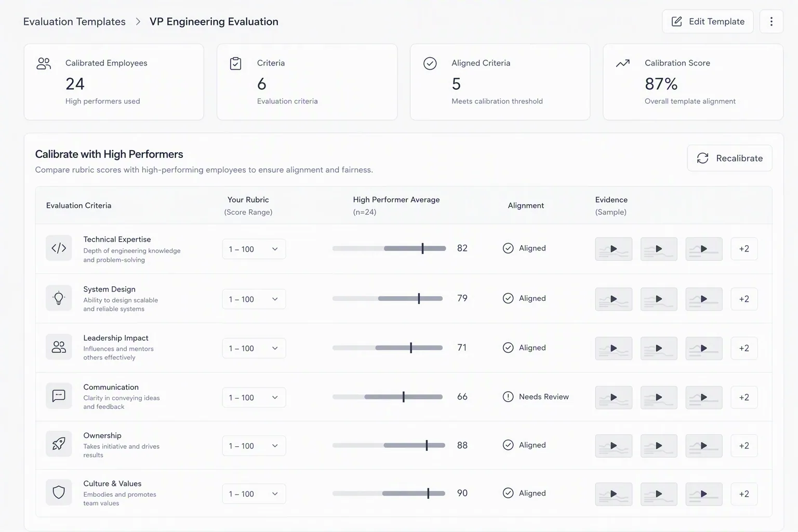This screenshot has height=532, width=798.
Task: Play the second Ownership evidence sample
Action: pos(659,446)
